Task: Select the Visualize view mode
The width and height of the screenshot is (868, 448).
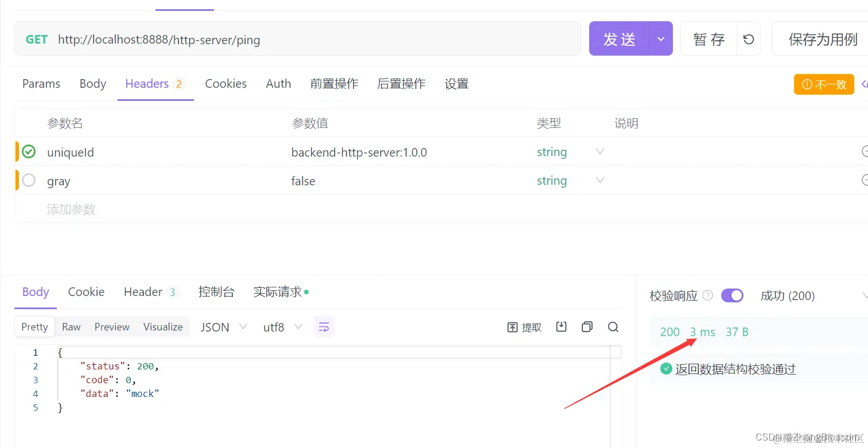Action: (x=163, y=326)
